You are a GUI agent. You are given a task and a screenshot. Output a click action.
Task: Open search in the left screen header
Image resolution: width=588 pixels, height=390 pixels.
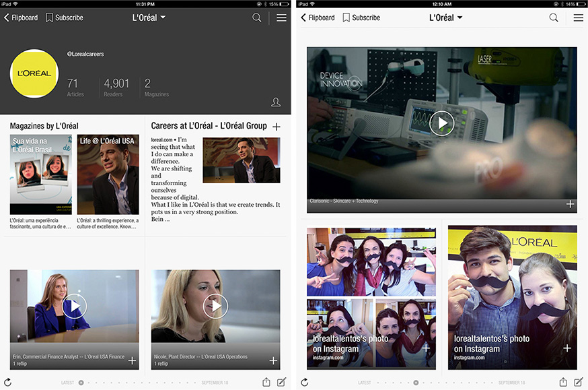tap(257, 18)
